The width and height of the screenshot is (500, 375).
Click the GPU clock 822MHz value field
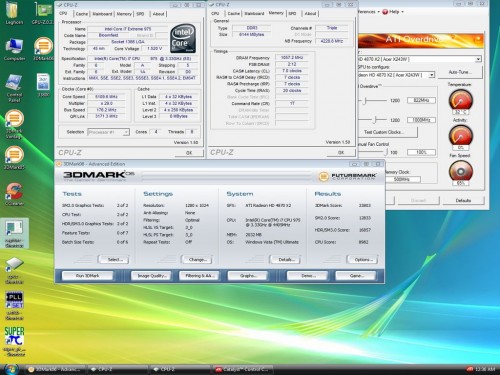click(421, 100)
